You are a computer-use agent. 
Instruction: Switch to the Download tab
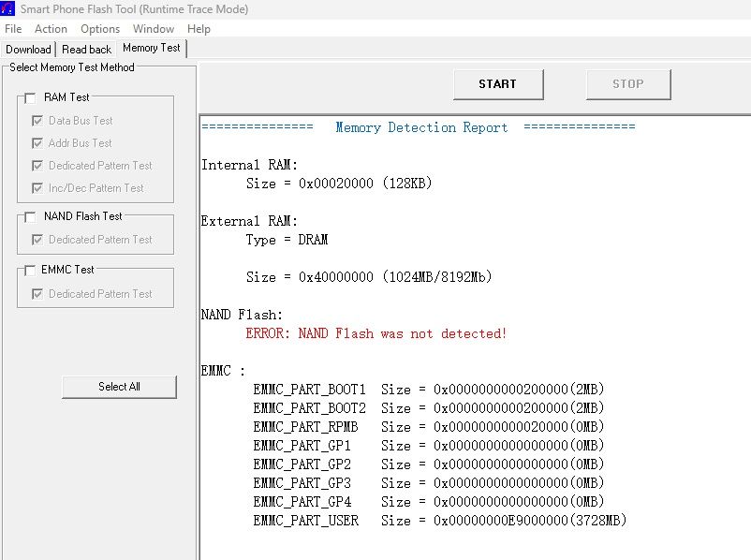click(28, 50)
